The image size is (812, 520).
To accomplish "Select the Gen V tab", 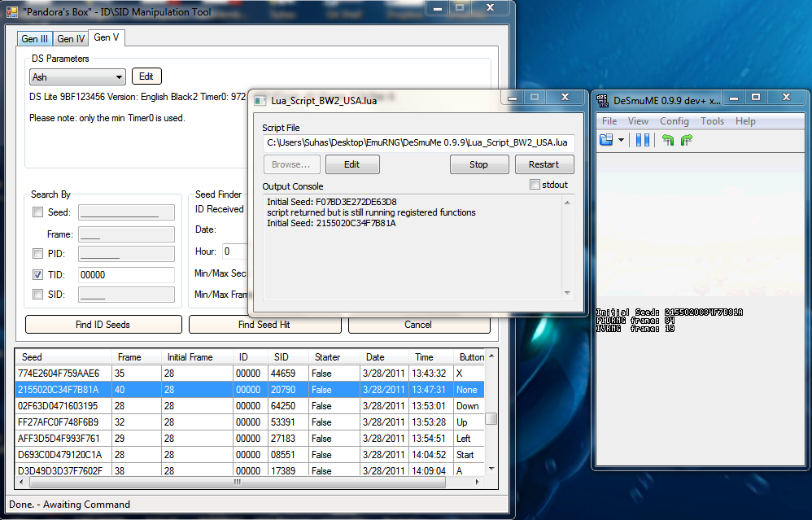I will coord(106,37).
